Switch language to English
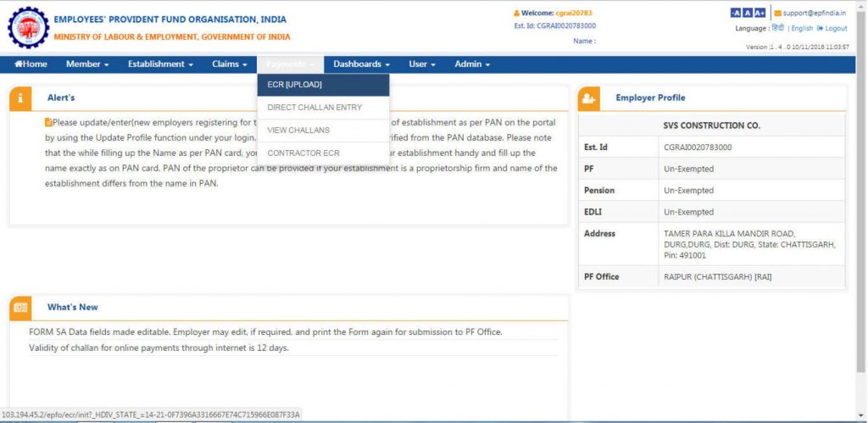The width and height of the screenshot is (868, 423). (802, 28)
